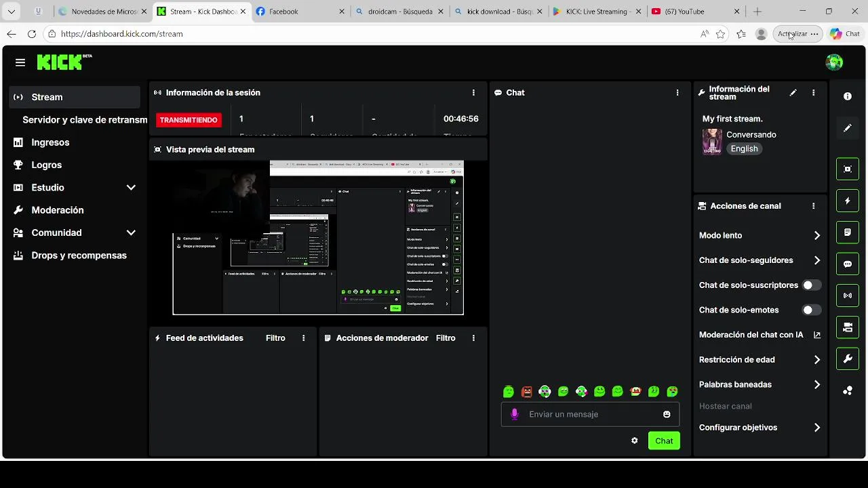Image resolution: width=868 pixels, height=488 pixels.
Task: Toggle the wrench icon in right toolbar
Action: click(848, 359)
